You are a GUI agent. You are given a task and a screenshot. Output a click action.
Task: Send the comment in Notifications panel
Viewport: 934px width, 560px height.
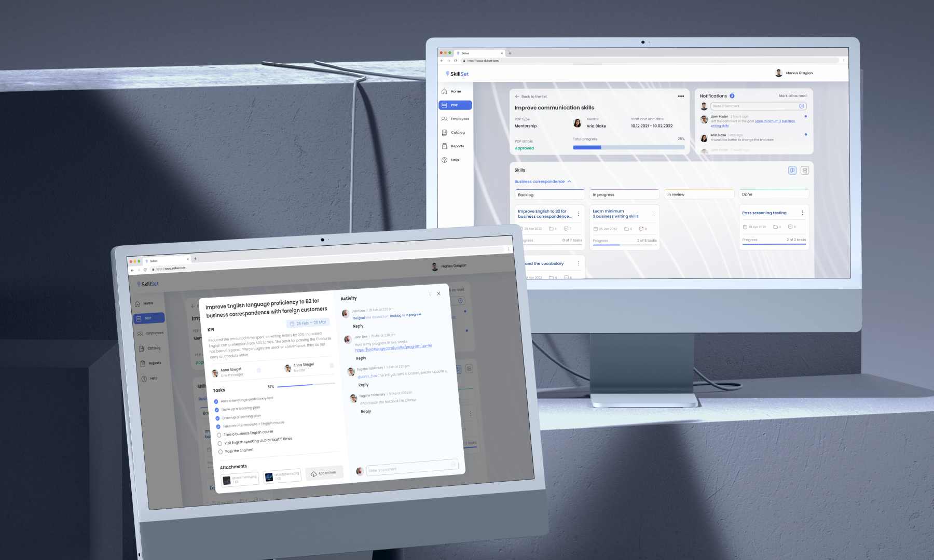tap(802, 106)
